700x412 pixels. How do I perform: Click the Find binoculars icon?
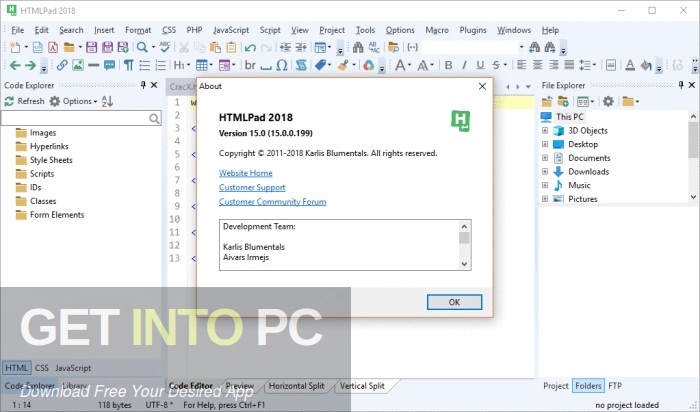358,47
